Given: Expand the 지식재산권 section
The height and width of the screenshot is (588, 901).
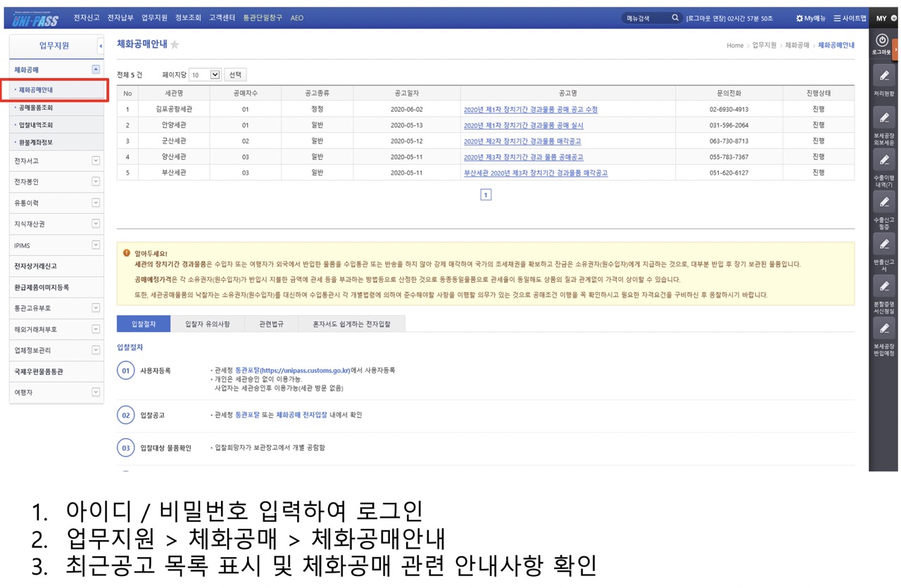Looking at the screenshot, I should tap(96, 224).
